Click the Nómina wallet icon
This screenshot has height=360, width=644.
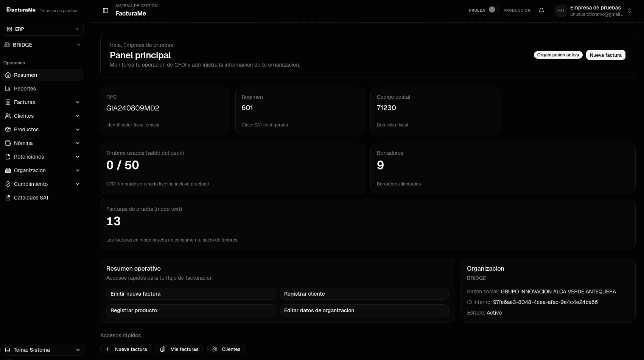click(x=8, y=143)
